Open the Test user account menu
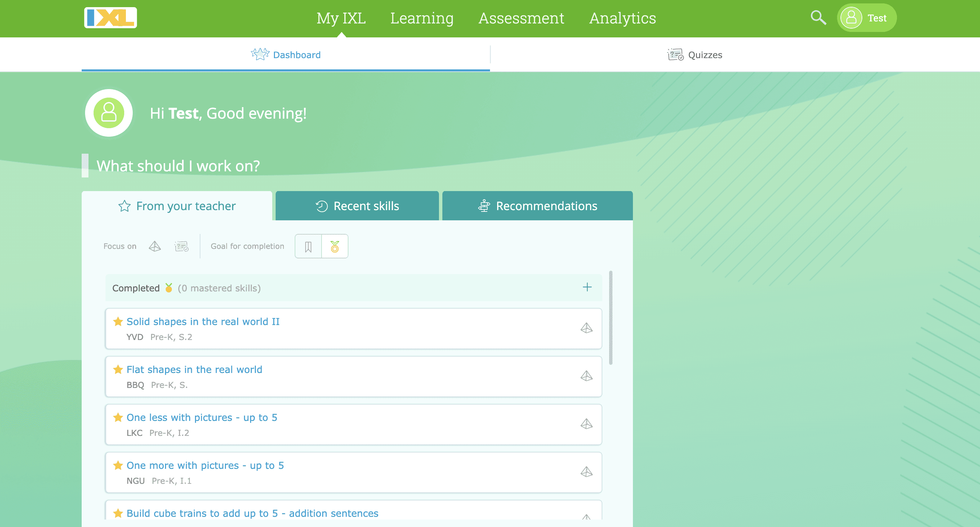The width and height of the screenshot is (980, 527). 867,18
